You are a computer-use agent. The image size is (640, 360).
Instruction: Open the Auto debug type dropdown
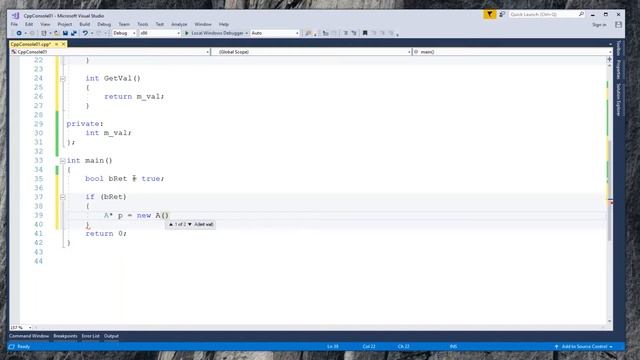pos(275,33)
